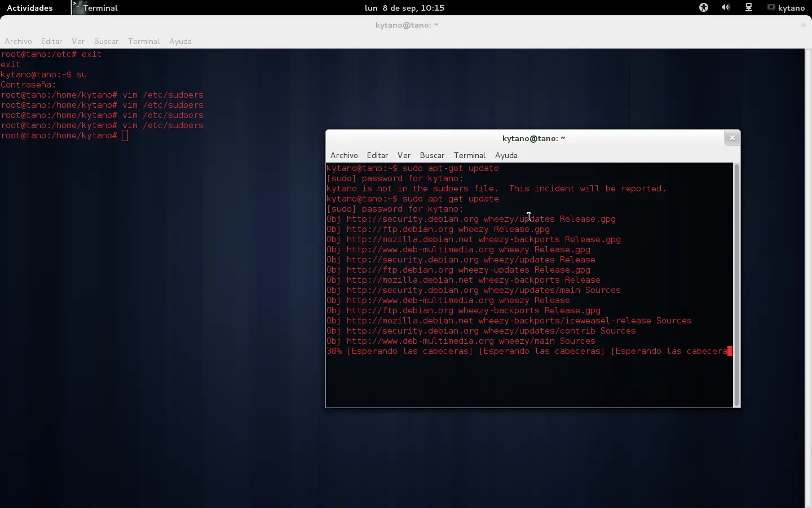Click the front terminal's vertical scrollbar
812x508 pixels.
736,285
